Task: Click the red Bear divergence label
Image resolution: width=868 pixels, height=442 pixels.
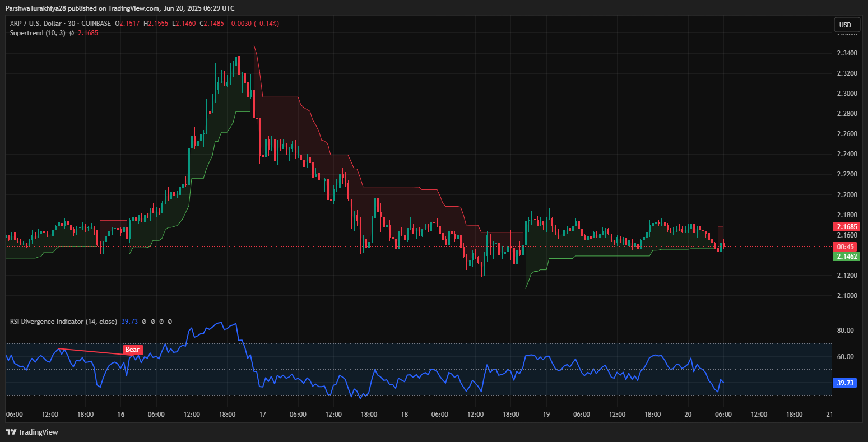Action: tap(132, 350)
